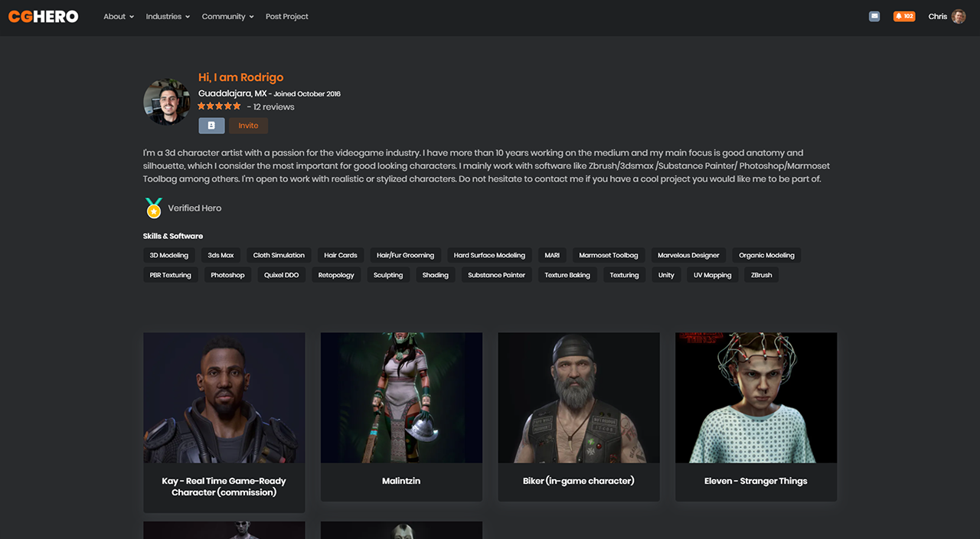Click the 'Verified Hero' label
Image resolution: width=980 pixels, height=539 pixels.
coord(195,208)
